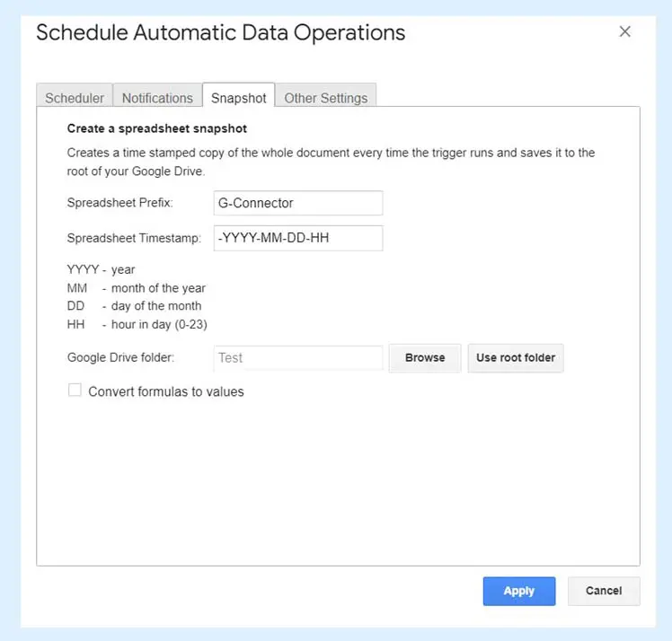Click the Spreadsheet Prefix input field

pyautogui.click(x=298, y=203)
